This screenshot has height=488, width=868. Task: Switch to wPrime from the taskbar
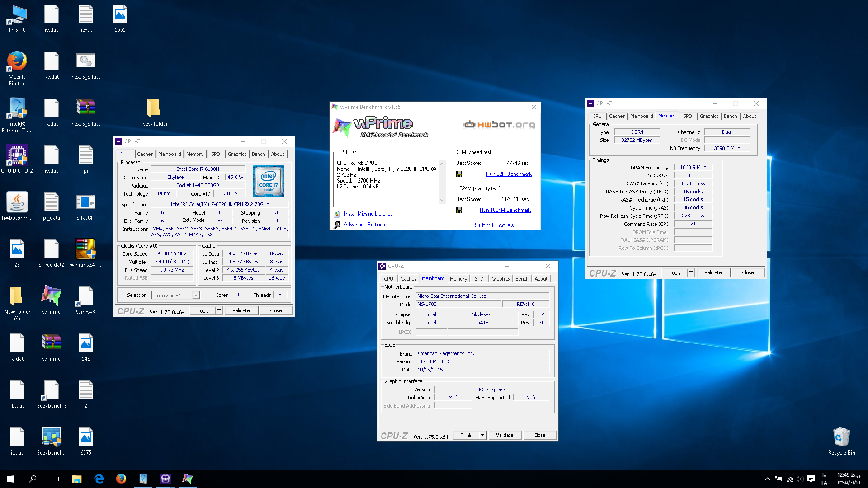pos(187,479)
